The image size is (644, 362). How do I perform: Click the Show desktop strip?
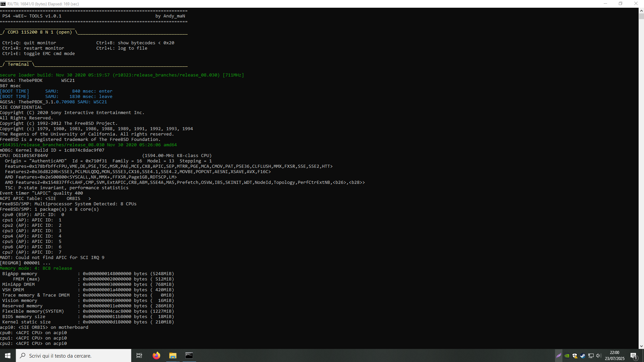point(643,356)
